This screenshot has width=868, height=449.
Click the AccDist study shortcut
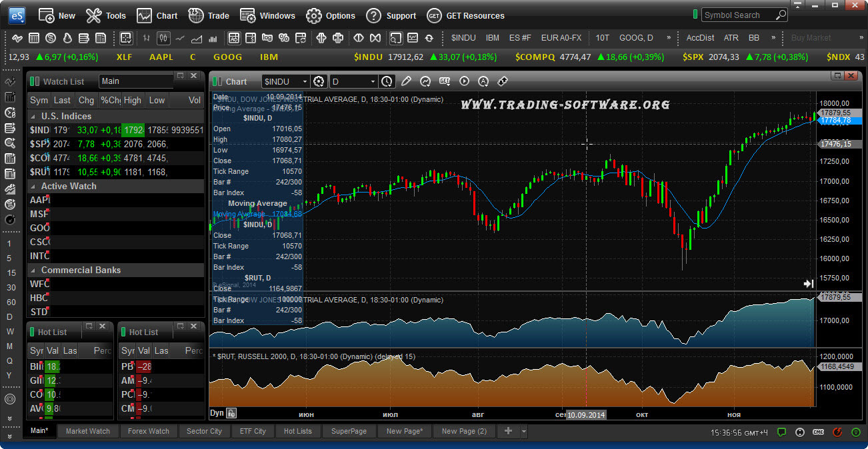pyautogui.click(x=700, y=38)
